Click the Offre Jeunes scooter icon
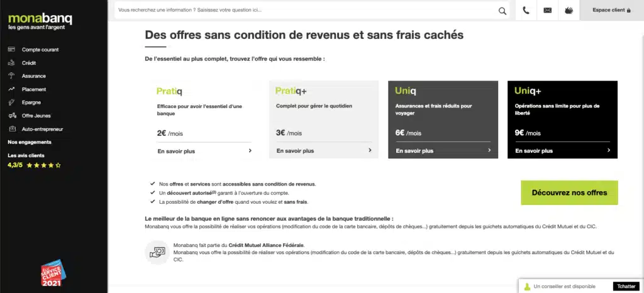644x293 pixels. (11, 116)
